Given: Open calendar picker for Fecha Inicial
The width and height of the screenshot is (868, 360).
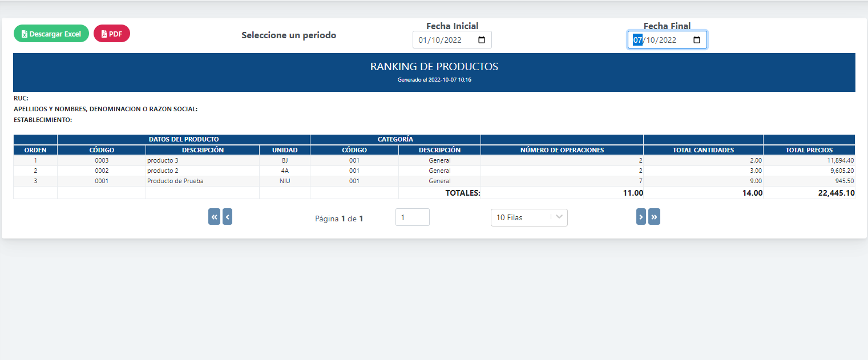Looking at the screenshot, I should [481, 40].
